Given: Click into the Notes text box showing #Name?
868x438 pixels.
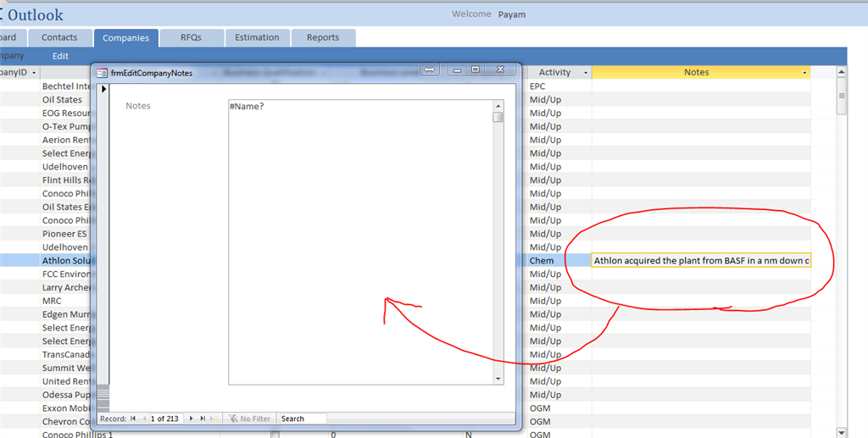Looking at the screenshot, I should [361, 242].
